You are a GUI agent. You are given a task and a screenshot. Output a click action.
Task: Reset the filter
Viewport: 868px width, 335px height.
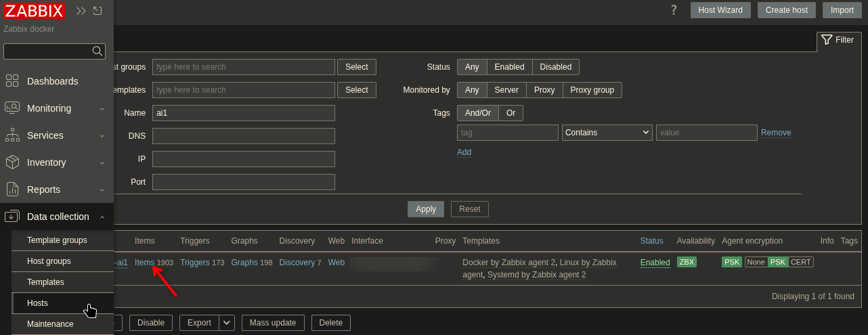(470, 209)
